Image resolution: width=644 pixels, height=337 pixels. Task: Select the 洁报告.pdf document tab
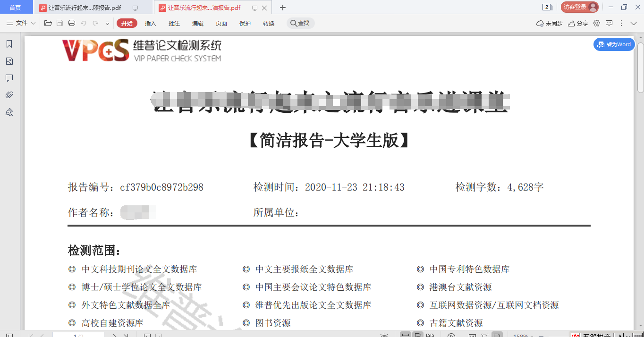tap(204, 8)
